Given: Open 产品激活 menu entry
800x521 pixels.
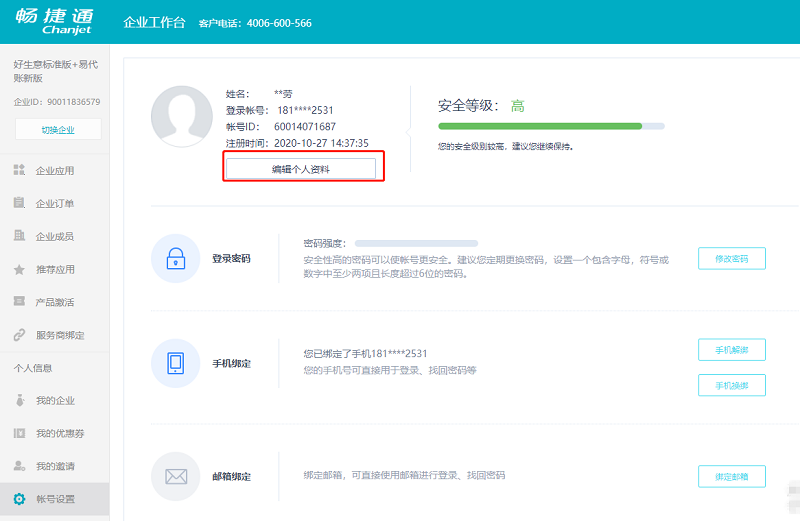Looking at the screenshot, I should [55, 302].
